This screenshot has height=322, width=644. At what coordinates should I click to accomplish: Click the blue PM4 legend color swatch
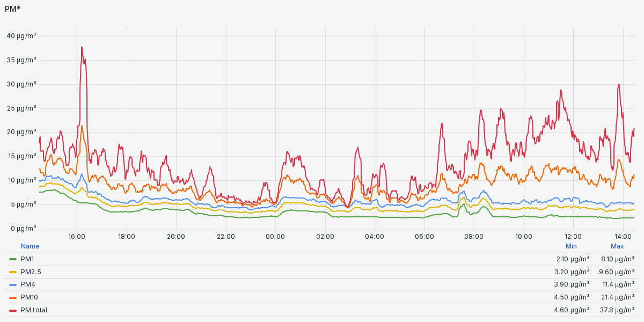[x=13, y=284]
